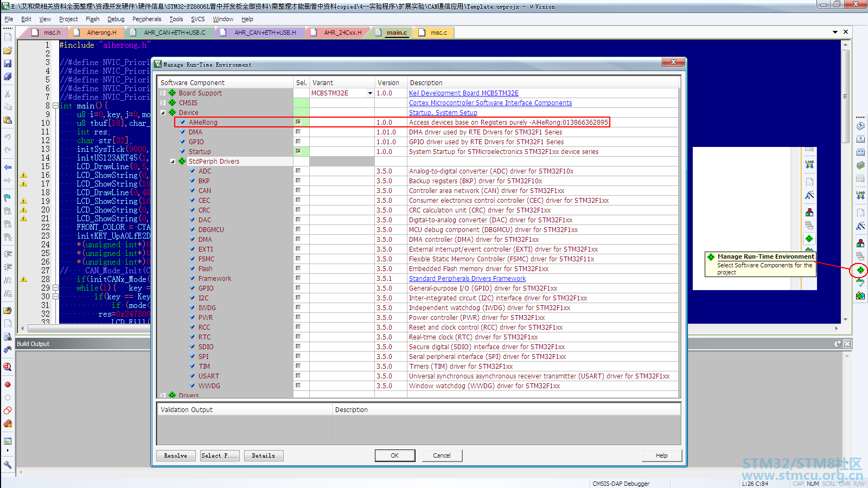Click the Rebuild all target files icon
The image size is (868, 488).
point(860,152)
